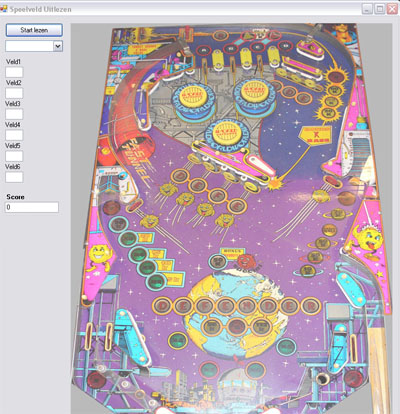400x414 pixels.
Task: Click the Veld4 label
Action: [x=13, y=125]
